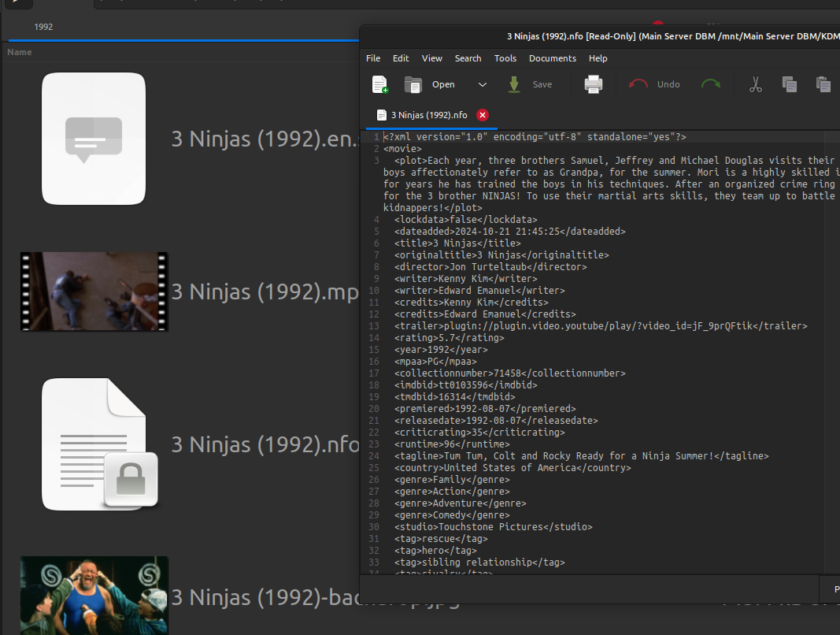840x635 pixels.
Task: Open the Edit menu
Action: pyautogui.click(x=401, y=58)
